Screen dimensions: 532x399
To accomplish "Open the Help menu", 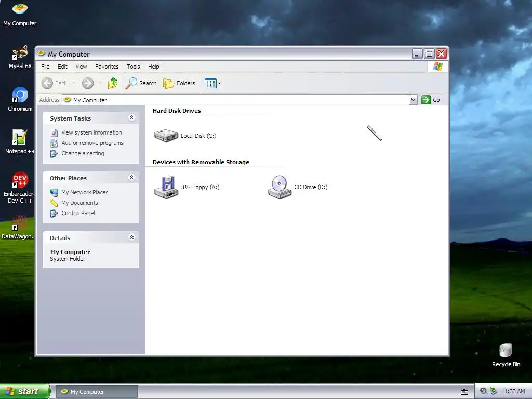I will 153,66.
